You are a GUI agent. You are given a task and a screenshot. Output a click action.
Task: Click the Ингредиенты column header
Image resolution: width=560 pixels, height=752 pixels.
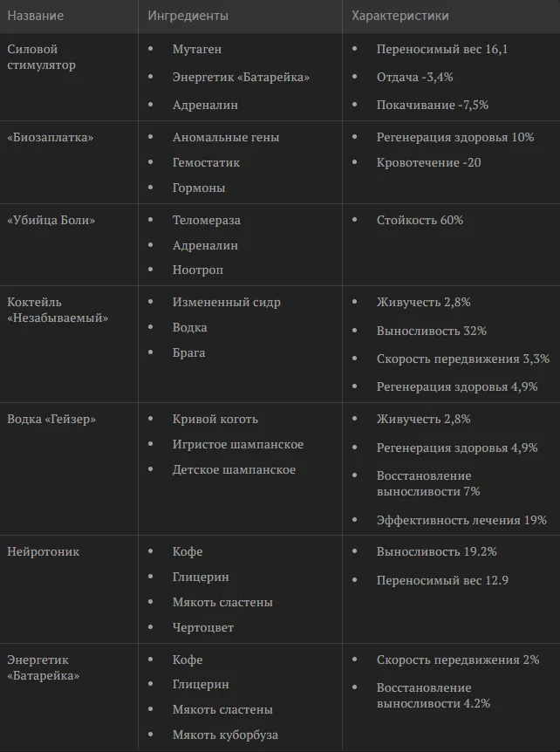point(188,16)
